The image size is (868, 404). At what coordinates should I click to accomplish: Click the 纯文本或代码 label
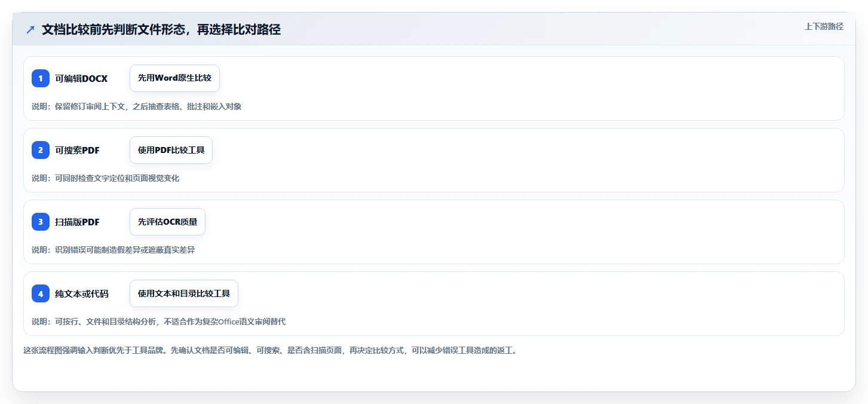point(82,293)
